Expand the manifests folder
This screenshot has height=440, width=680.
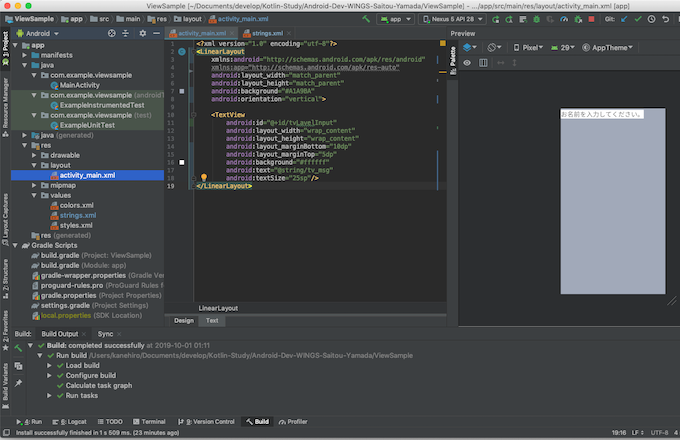pos(25,55)
